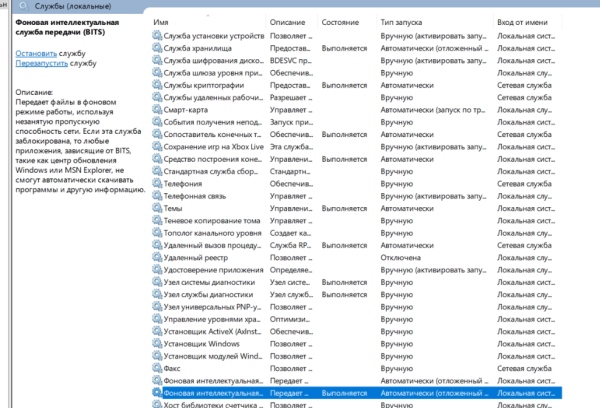Click Выполняется status in Служба хранилища row
The height and width of the screenshot is (408, 600).
tap(344, 48)
